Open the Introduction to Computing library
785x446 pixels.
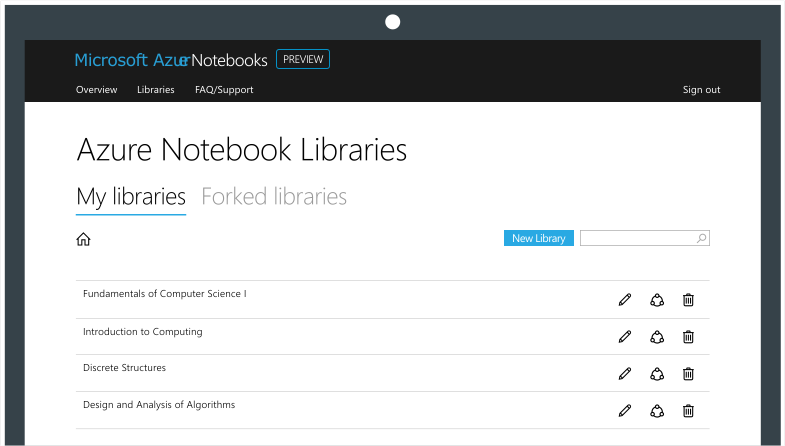(x=143, y=332)
